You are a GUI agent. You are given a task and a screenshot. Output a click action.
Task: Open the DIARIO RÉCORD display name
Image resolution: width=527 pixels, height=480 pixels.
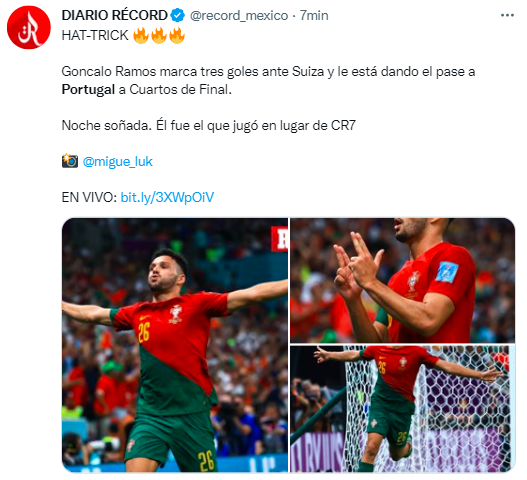tap(115, 15)
